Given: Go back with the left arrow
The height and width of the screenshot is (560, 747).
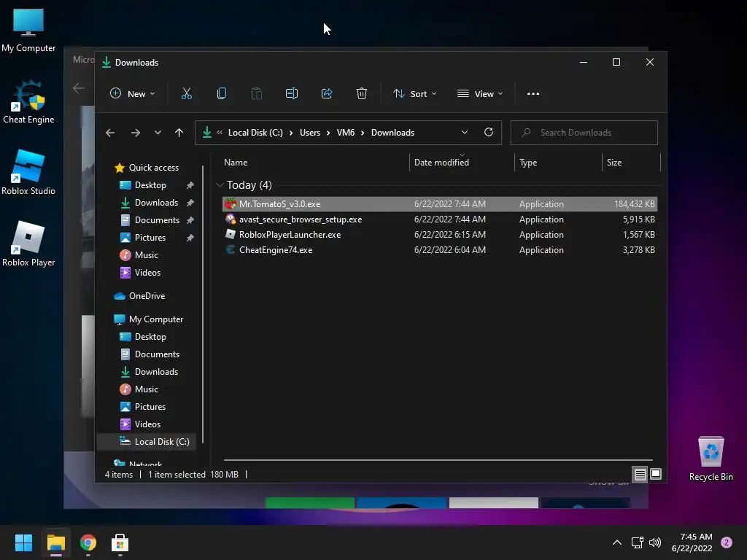Looking at the screenshot, I should 110,133.
